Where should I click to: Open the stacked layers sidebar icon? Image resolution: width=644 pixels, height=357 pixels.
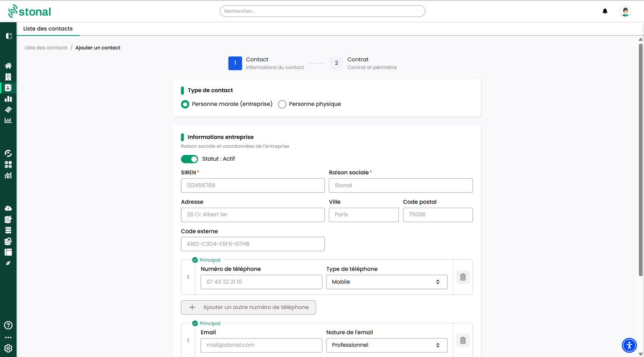(8, 109)
